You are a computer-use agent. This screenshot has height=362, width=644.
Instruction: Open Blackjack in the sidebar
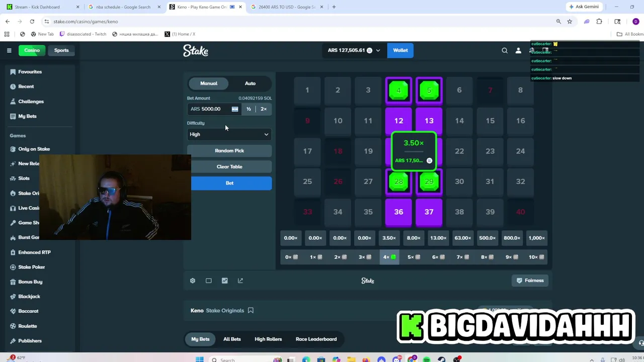(x=29, y=297)
